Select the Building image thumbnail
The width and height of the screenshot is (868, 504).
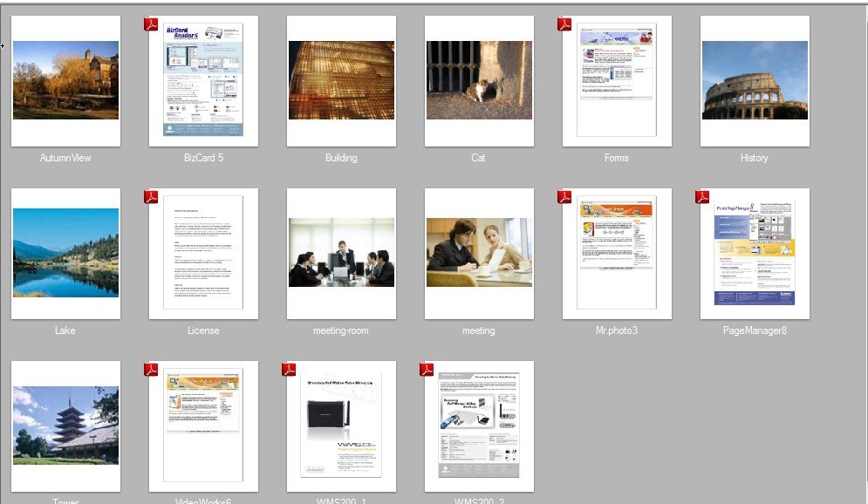click(341, 80)
